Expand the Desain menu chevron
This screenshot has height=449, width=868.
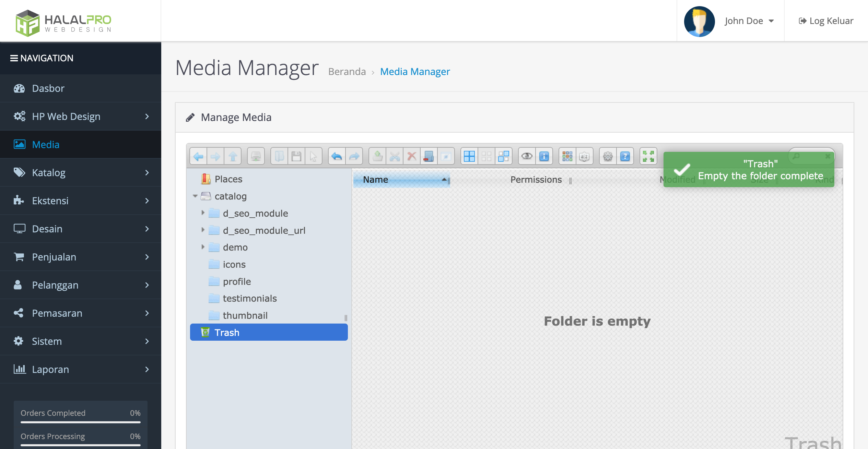pos(147,229)
